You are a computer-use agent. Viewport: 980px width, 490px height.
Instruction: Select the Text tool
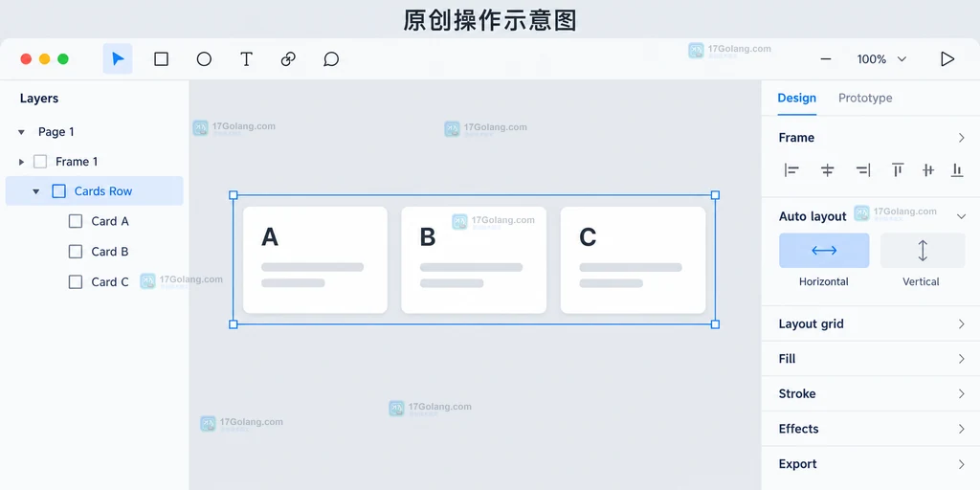(x=246, y=58)
